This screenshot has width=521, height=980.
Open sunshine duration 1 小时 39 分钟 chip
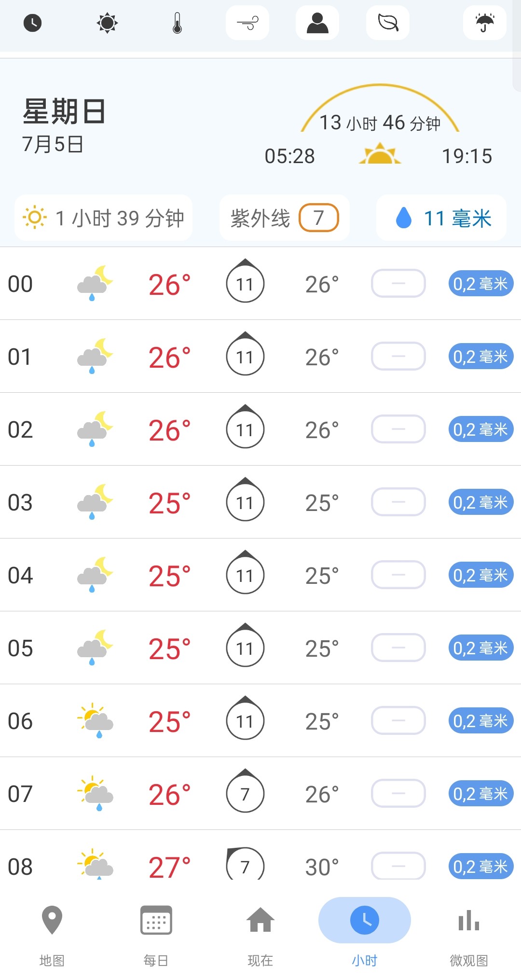point(103,218)
